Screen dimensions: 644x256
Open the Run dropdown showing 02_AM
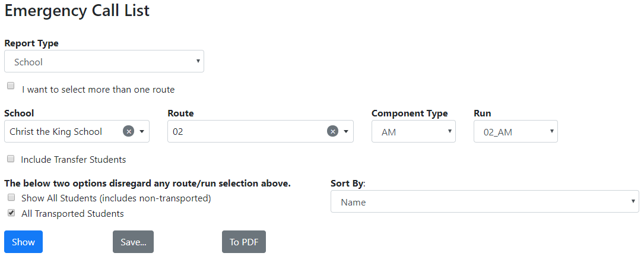coord(515,132)
